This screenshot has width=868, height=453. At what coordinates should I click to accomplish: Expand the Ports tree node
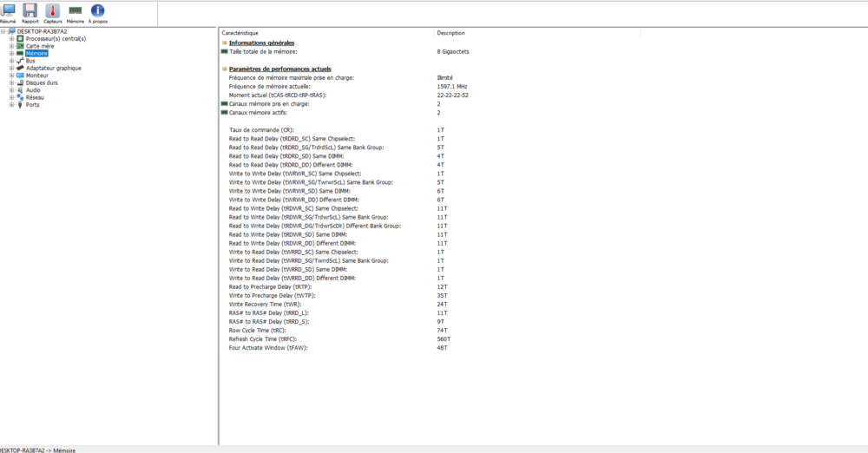(x=11, y=105)
